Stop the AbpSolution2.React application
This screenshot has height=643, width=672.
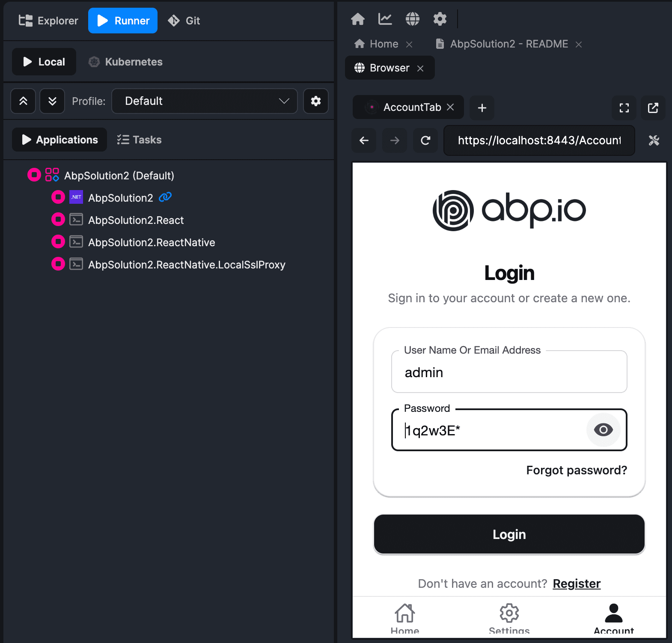[x=58, y=219]
